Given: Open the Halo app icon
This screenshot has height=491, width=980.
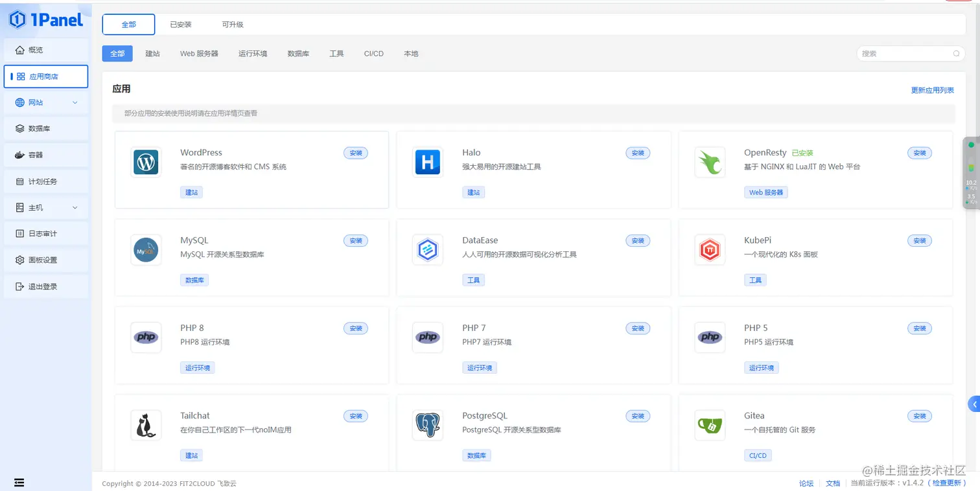Looking at the screenshot, I should [428, 162].
